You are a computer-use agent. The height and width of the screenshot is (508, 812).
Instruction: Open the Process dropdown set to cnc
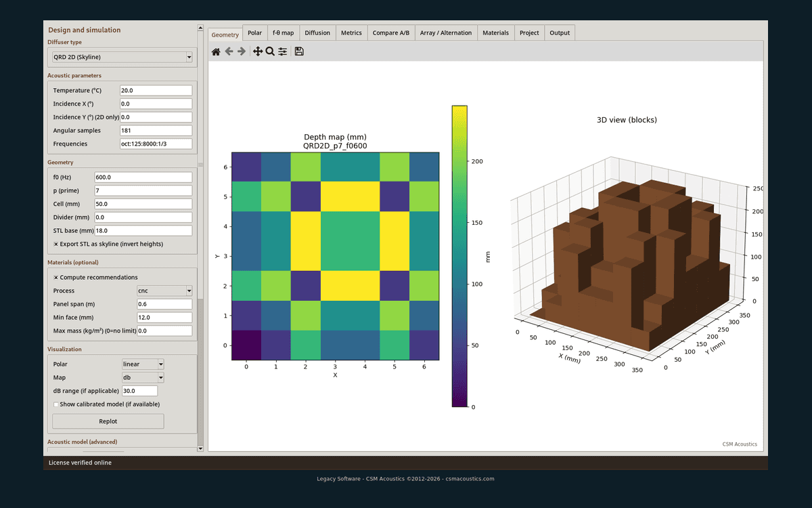(164, 291)
